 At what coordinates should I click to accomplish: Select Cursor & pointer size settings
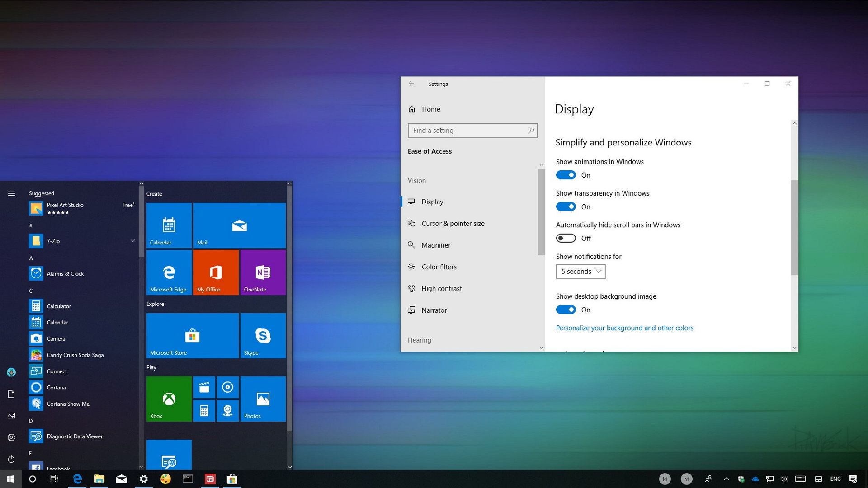(x=453, y=223)
